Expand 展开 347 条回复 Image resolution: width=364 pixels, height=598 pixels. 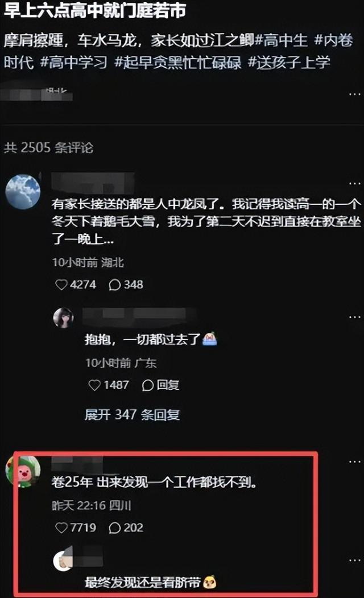[x=132, y=414]
